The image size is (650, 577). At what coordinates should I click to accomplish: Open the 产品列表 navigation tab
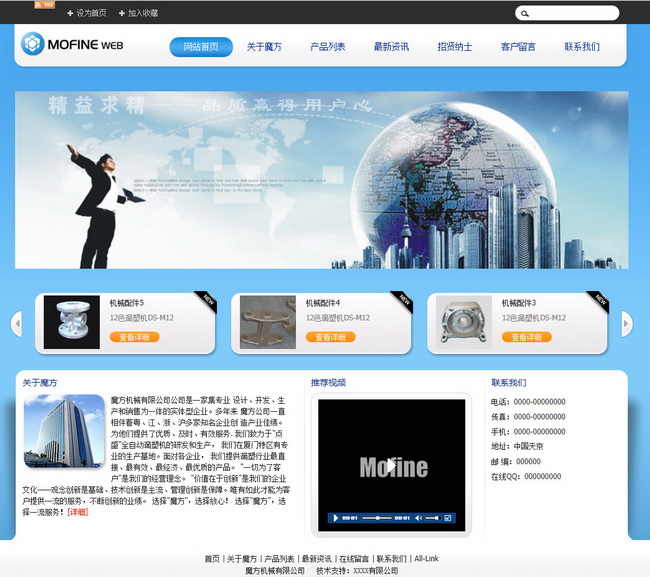click(327, 47)
